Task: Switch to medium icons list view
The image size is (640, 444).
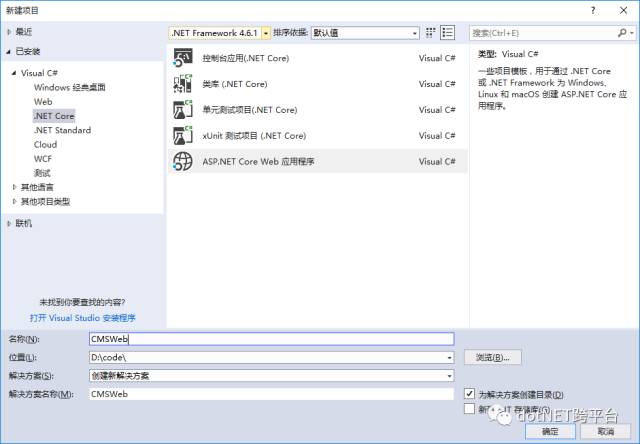Action: tap(447, 33)
